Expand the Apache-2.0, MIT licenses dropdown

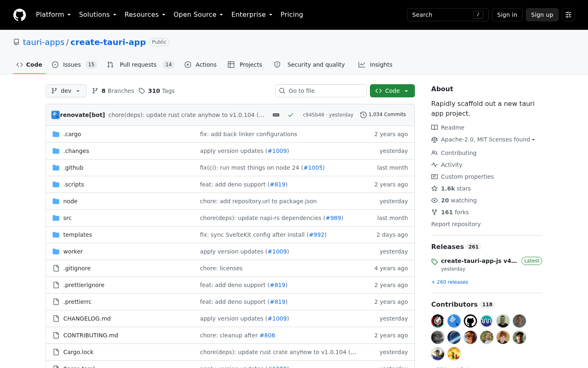[x=488, y=139]
